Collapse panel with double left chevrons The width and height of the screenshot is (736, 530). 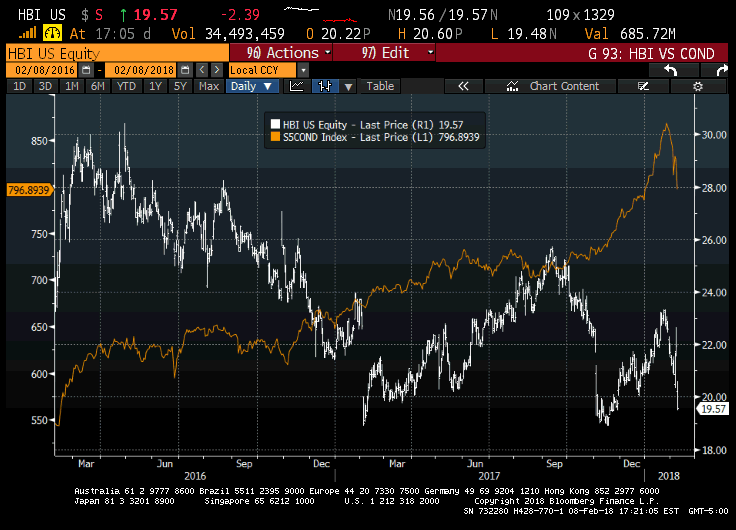[x=463, y=86]
